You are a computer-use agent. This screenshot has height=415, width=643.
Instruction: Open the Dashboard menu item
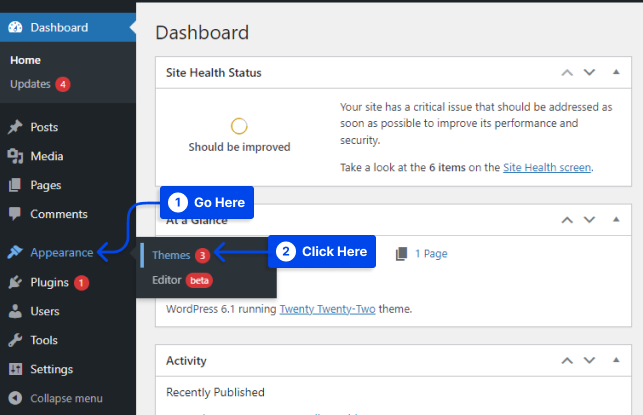tap(68, 27)
